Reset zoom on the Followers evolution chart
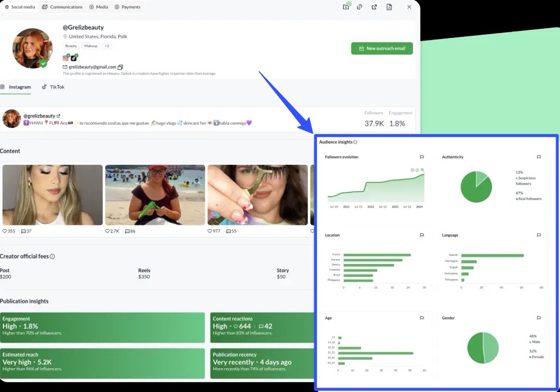560x392 pixels. coord(423,170)
